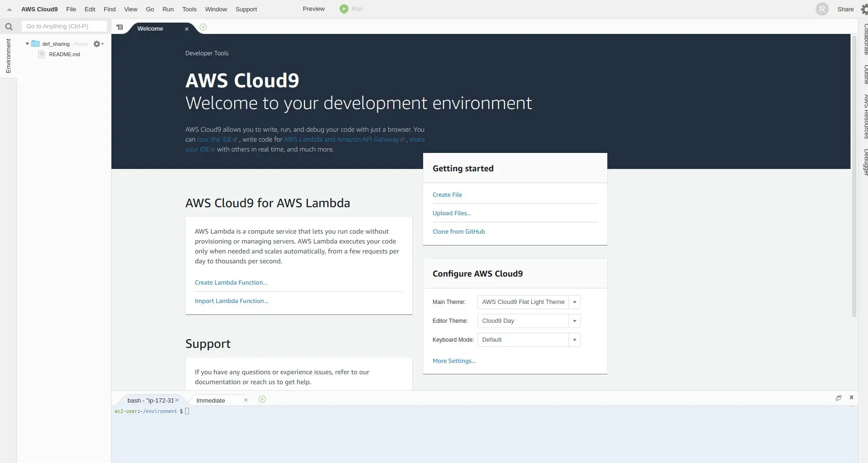Switch to the bash terminal tab
868x463 pixels.
click(x=150, y=400)
